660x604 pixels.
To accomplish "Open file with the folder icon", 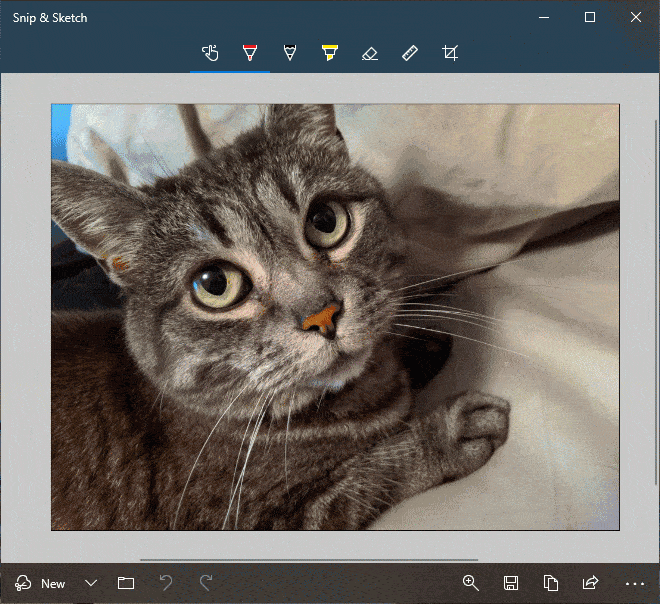I will pyautogui.click(x=126, y=583).
